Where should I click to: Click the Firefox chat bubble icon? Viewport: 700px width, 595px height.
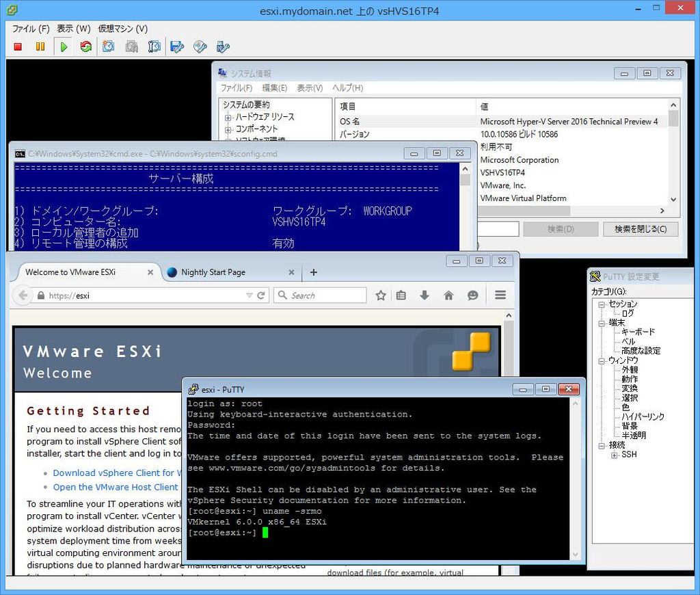pos(473,295)
